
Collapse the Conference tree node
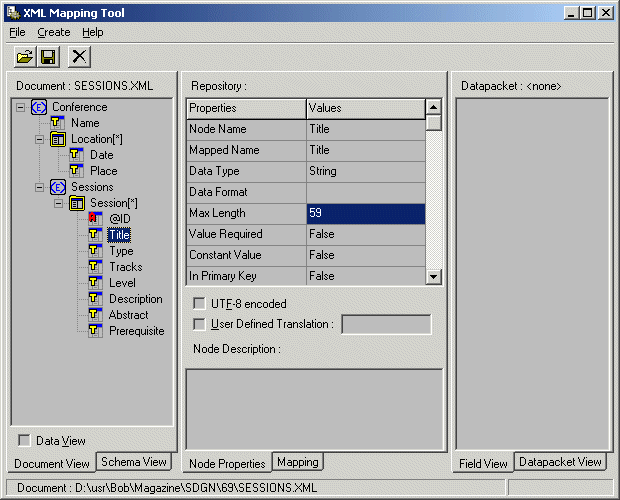coord(21,107)
